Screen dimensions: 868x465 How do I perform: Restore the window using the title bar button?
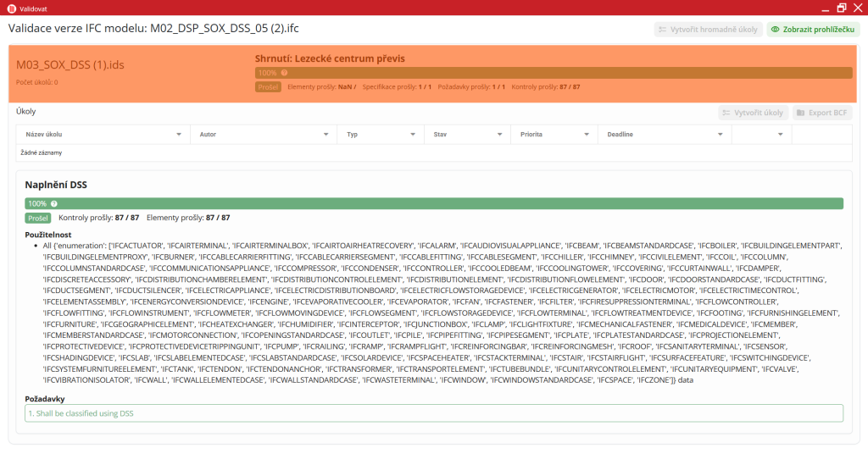[x=841, y=8]
